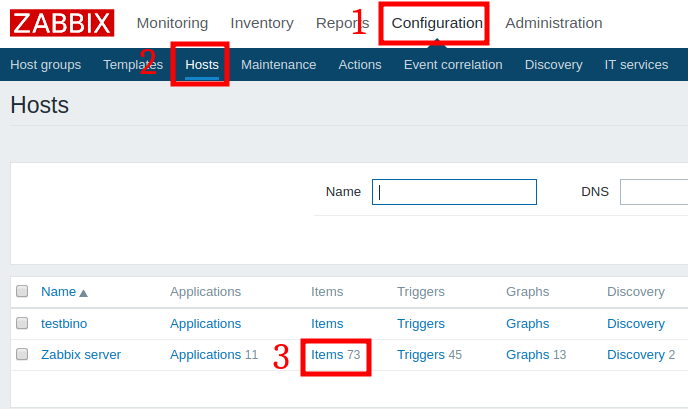Tick the select-all hosts checkbox in header

[x=22, y=291]
